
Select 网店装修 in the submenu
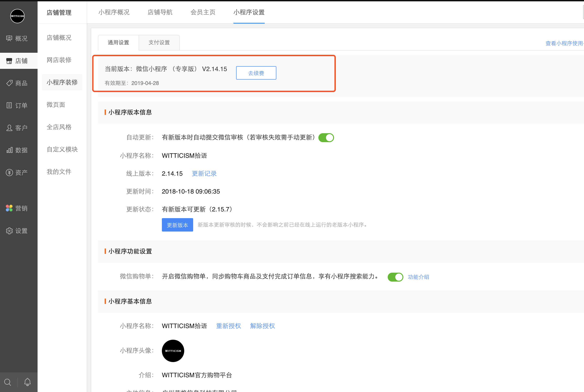(59, 60)
